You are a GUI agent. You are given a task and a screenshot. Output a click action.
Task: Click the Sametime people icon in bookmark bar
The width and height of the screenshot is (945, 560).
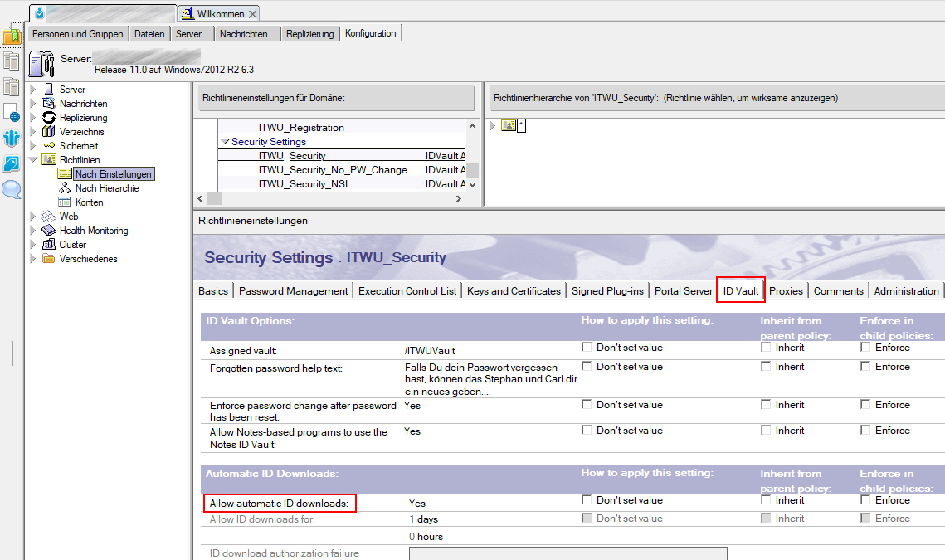(x=12, y=138)
